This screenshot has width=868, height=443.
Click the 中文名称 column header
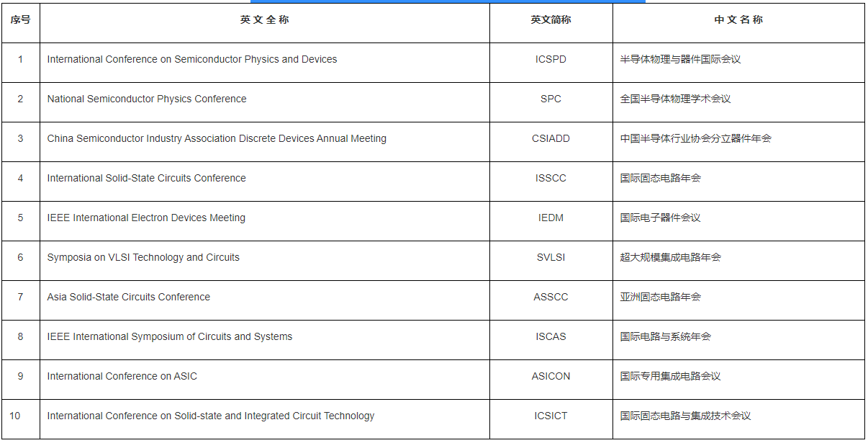pyautogui.click(x=738, y=20)
